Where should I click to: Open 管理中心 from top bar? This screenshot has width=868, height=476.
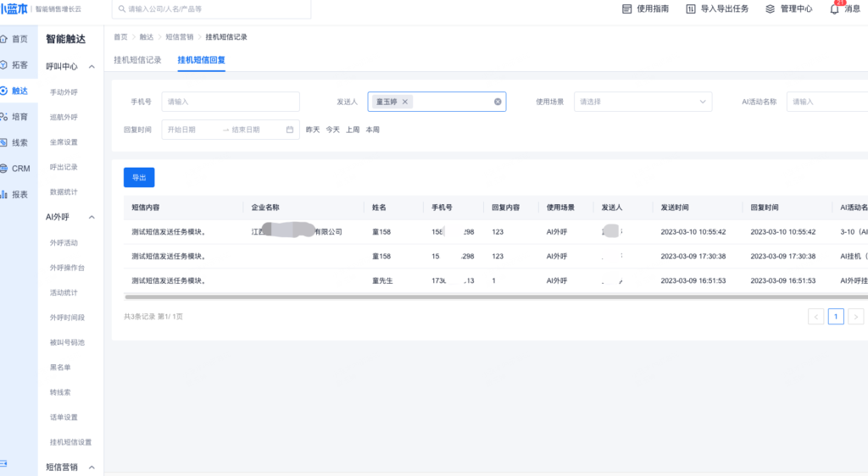point(788,9)
